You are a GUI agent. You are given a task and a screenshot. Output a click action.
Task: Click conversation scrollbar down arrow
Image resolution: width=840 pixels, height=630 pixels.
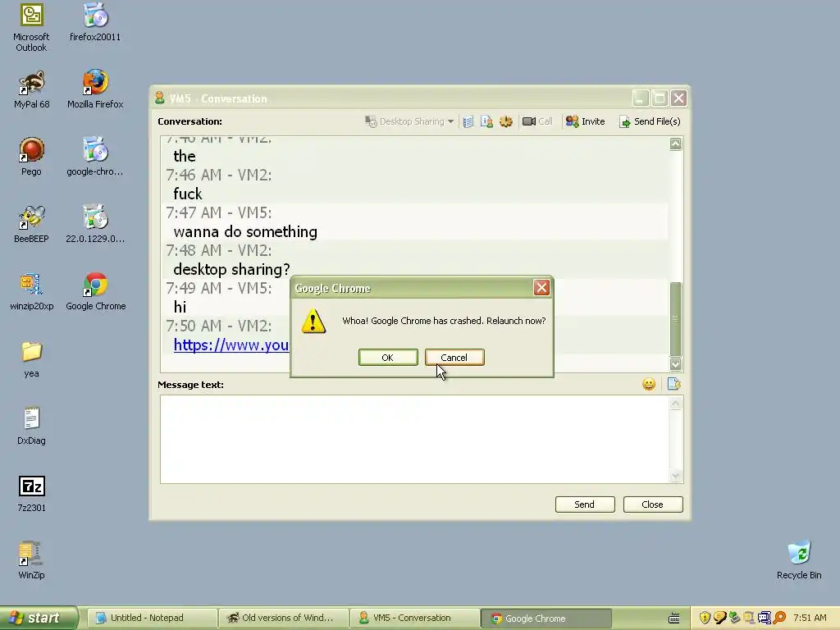click(x=676, y=364)
